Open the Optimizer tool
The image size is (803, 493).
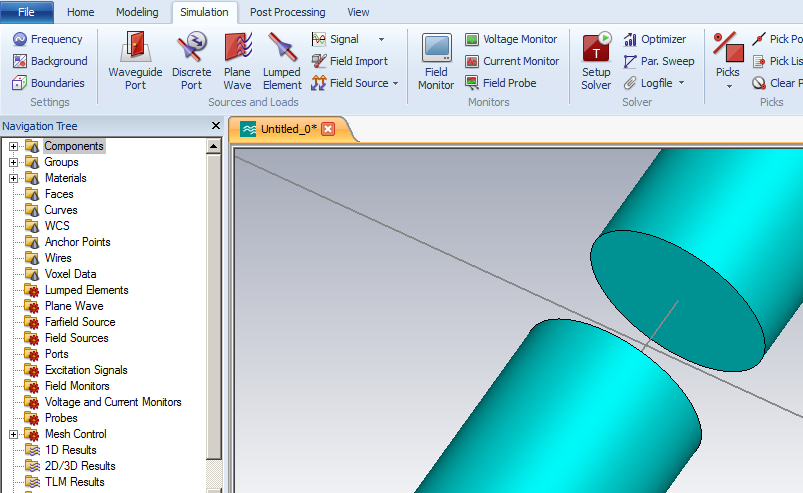[654, 39]
